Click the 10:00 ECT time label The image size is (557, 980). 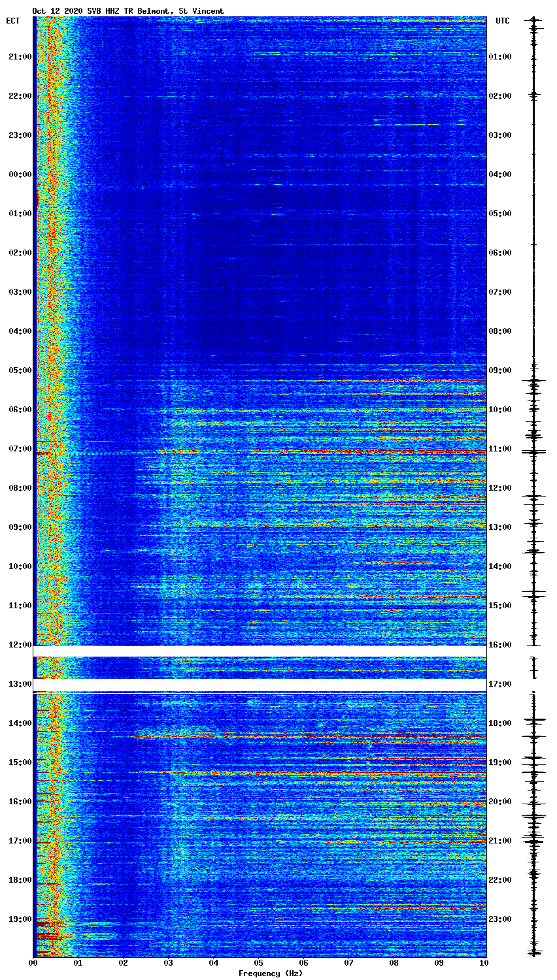20,566
